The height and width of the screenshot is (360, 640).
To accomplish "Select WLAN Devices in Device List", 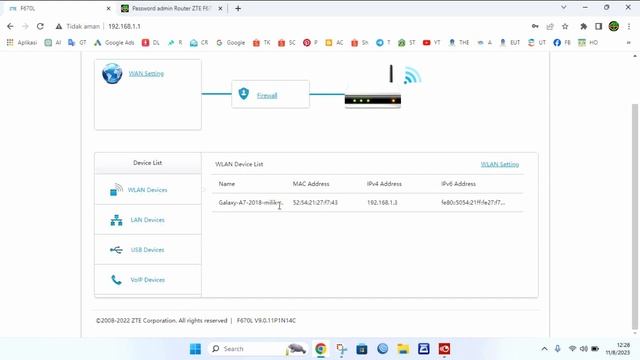I will pyautogui.click(x=148, y=190).
